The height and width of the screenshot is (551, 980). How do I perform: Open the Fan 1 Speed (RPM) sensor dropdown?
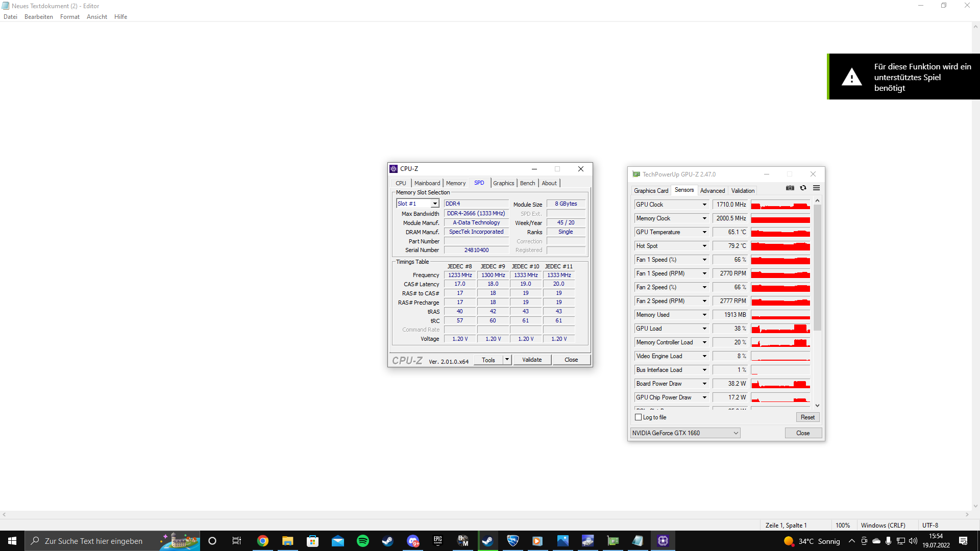click(704, 273)
